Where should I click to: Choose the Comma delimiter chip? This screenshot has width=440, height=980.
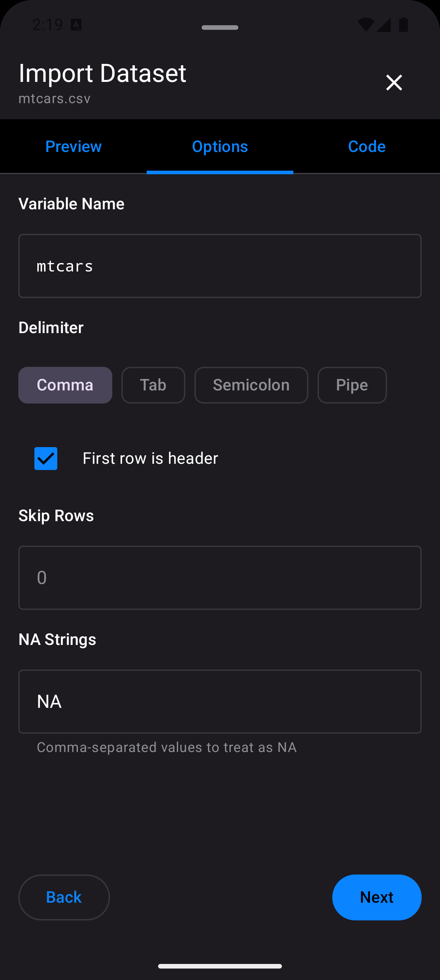click(65, 385)
